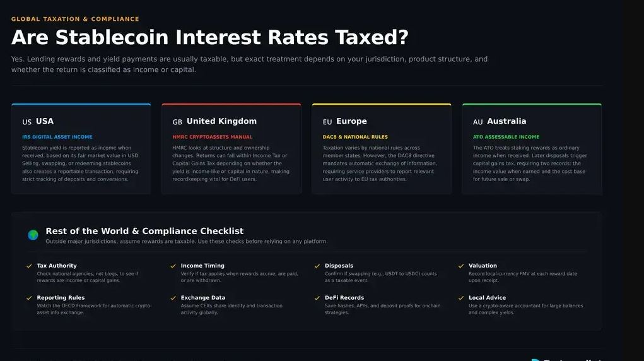Screen dimensions: 644x361
Task: Select the Rest of the World & Compliance Checklist heading
Action: (x=144, y=231)
